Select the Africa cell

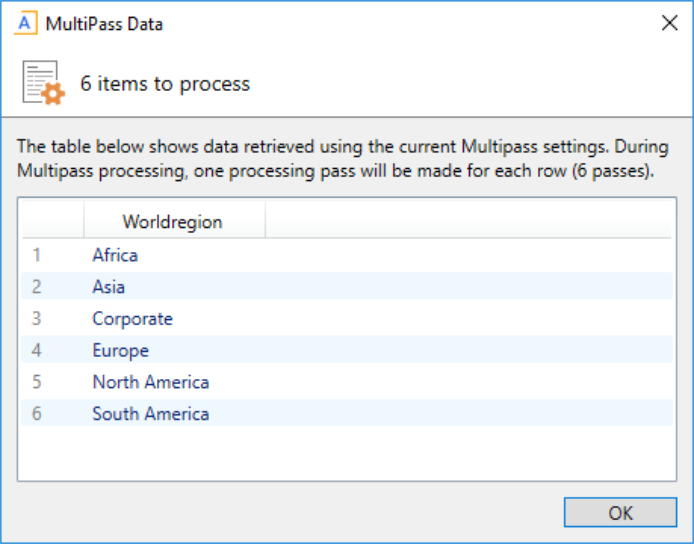pyautogui.click(x=115, y=255)
